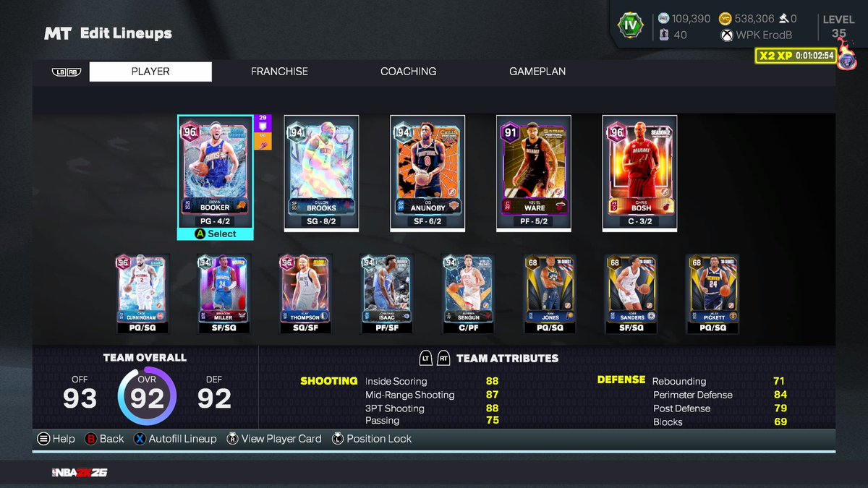Click the MT Edit Lineups title
The height and width of the screenshot is (488, 868).
tap(108, 33)
